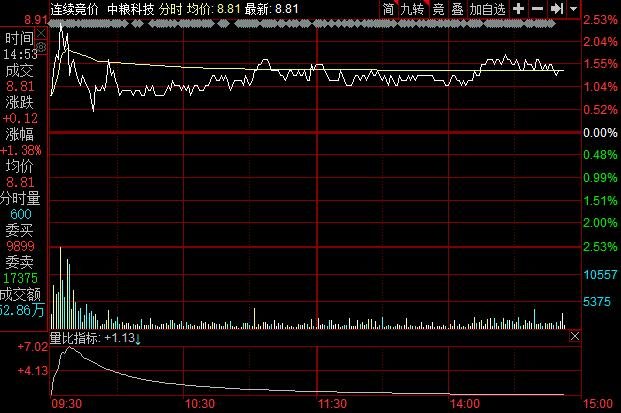This screenshot has height=413, width=621.
Task: Click the 简 simple-view button
Action: (389, 9)
